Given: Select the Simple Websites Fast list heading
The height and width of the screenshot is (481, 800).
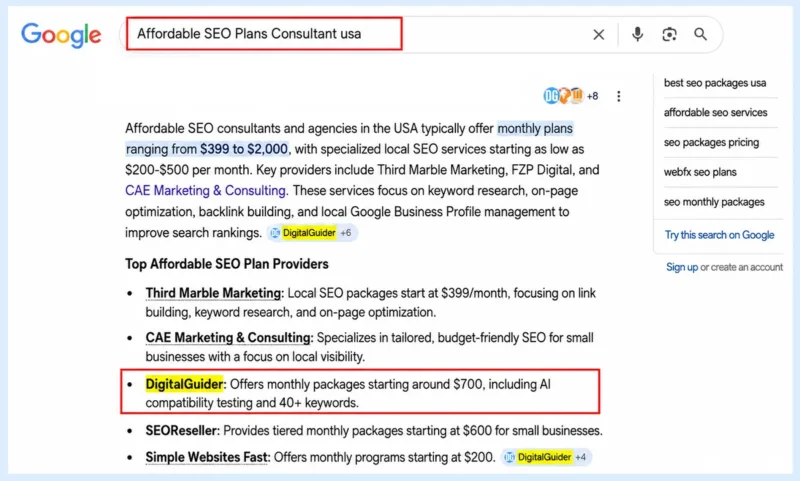Looking at the screenshot, I should 207,457.
